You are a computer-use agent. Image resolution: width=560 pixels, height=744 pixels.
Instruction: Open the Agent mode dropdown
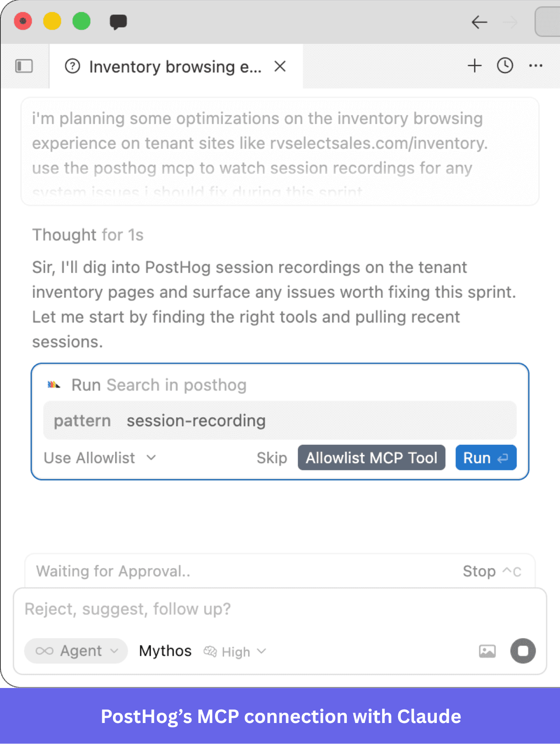point(76,651)
